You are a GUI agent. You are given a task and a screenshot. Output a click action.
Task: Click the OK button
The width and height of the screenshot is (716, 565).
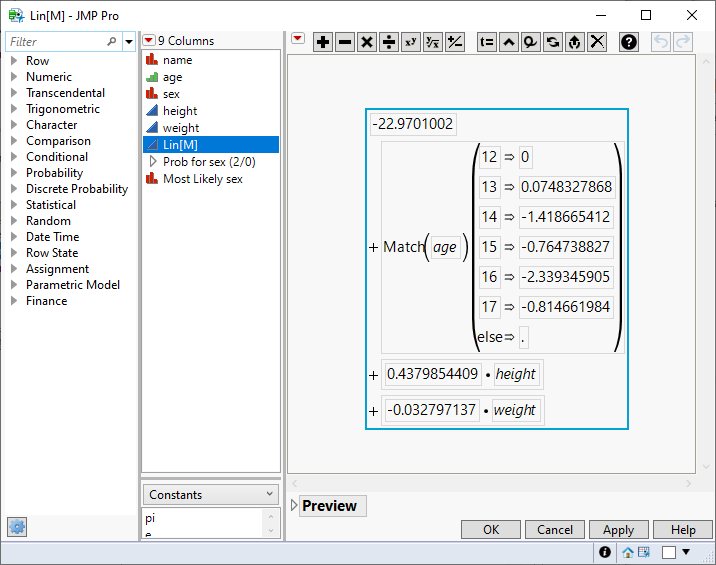pyautogui.click(x=491, y=530)
